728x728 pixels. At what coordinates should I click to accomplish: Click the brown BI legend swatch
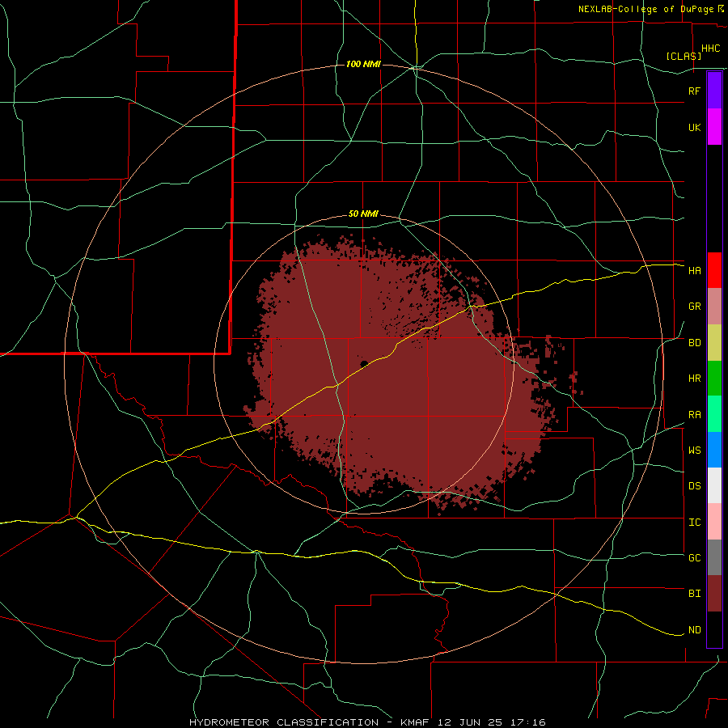(x=714, y=594)
